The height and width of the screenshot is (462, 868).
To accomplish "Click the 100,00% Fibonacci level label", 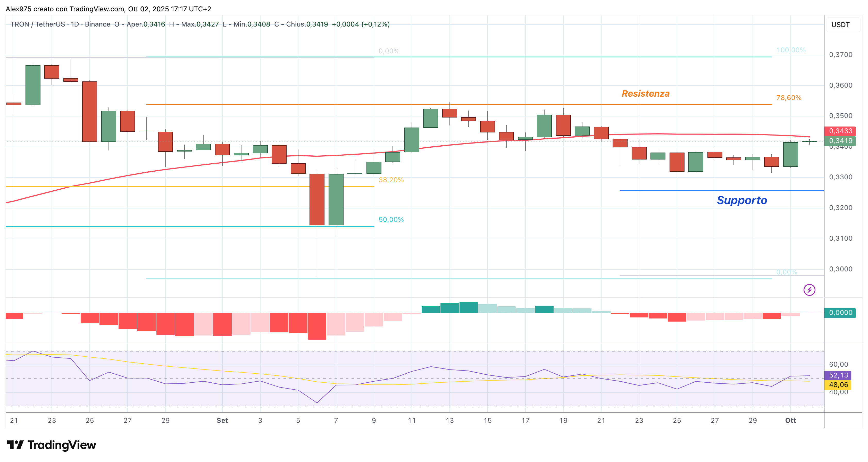I will (791, 50).
